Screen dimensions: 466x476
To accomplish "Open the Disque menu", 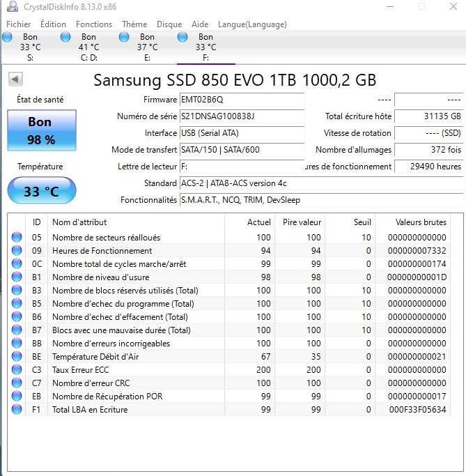I will (x=169, y=24).
